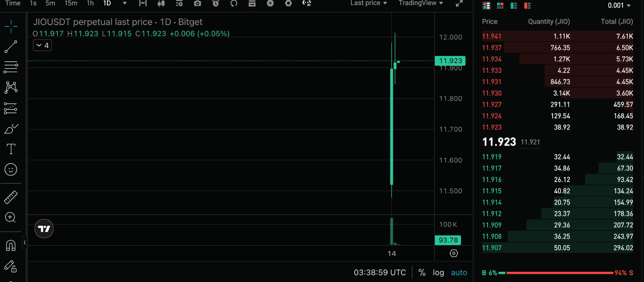Image resolution: width=644 pixels, height=282 pixels.
Task: Switch to the 1s interval
Action: [x=33, y=3]
